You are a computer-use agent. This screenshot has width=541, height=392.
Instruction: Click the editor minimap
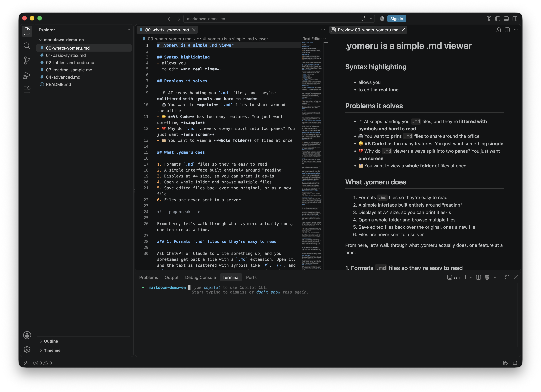point(312,156)
